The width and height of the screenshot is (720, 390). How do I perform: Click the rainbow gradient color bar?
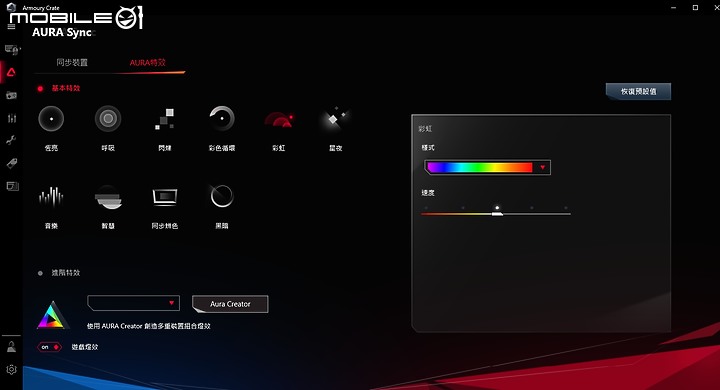point(479,167)
